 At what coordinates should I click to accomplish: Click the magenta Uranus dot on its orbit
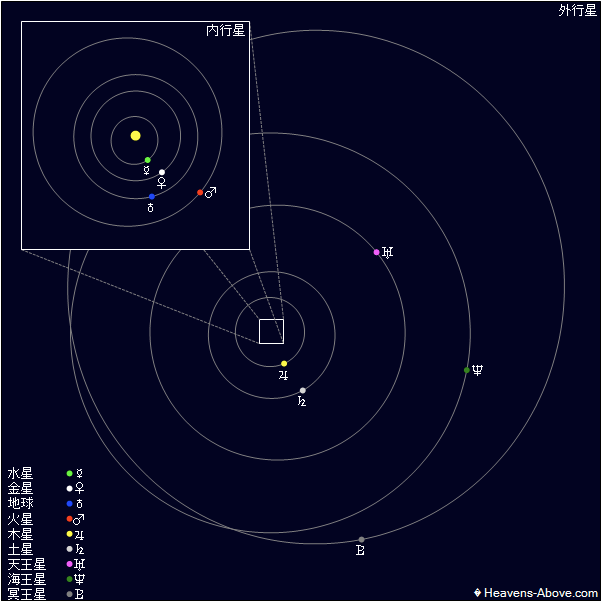pos(376,252)
